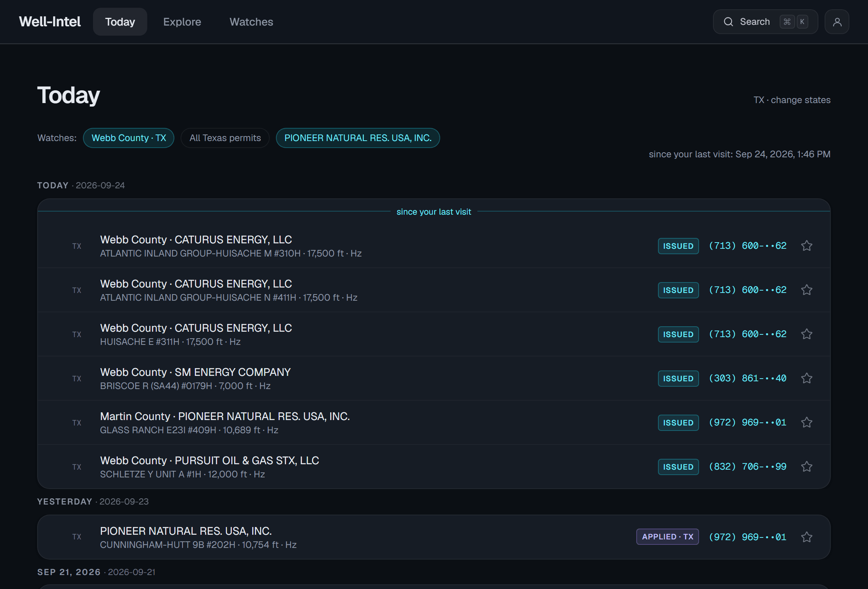Image resolution: width=868 pixels, height=589 pixels.
Task: Click the APPLIED · TX status badge
Action: pyautogui.click(x=667, y=537)
